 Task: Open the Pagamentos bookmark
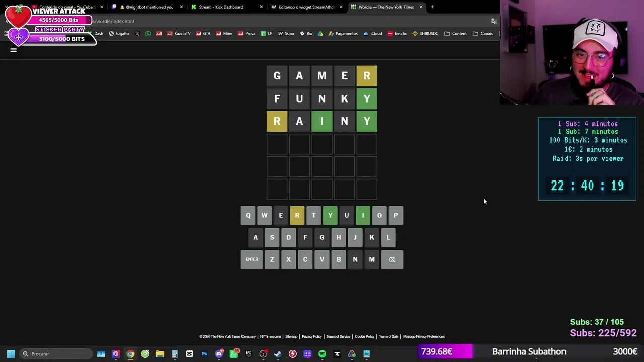point(343,34)
